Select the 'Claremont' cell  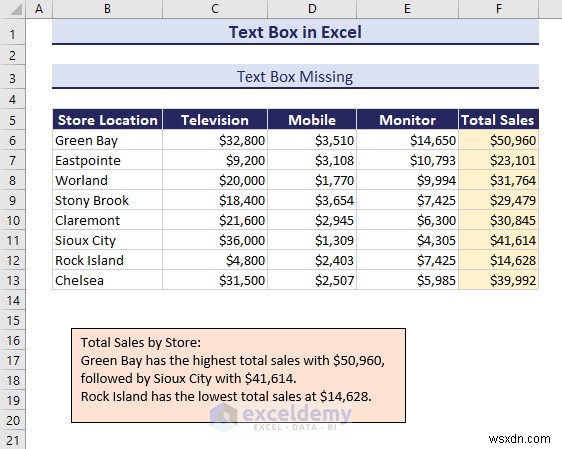(x=107, y=220)
